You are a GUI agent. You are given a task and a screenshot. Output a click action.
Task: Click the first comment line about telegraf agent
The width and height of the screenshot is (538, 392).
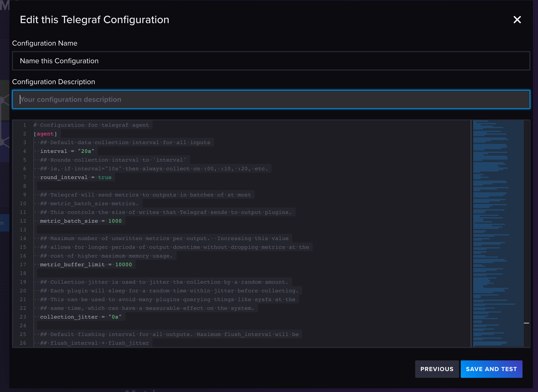pos(91,125)
